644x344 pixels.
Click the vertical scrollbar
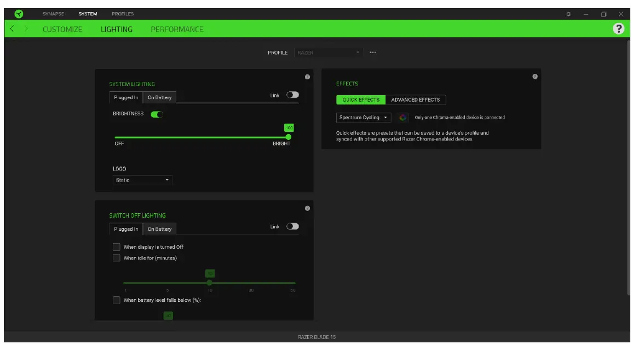point(628,167)
